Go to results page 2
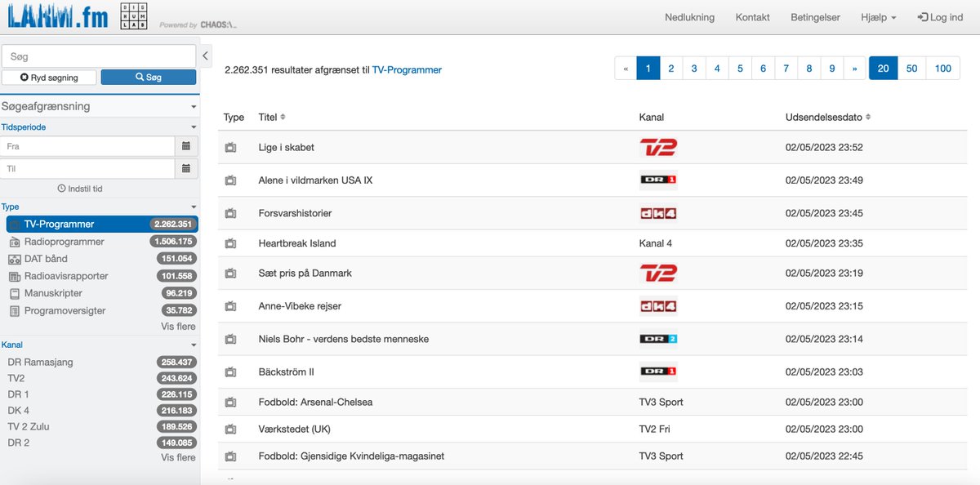This screenshot has height=485, width=980. (x=671, y=69)
